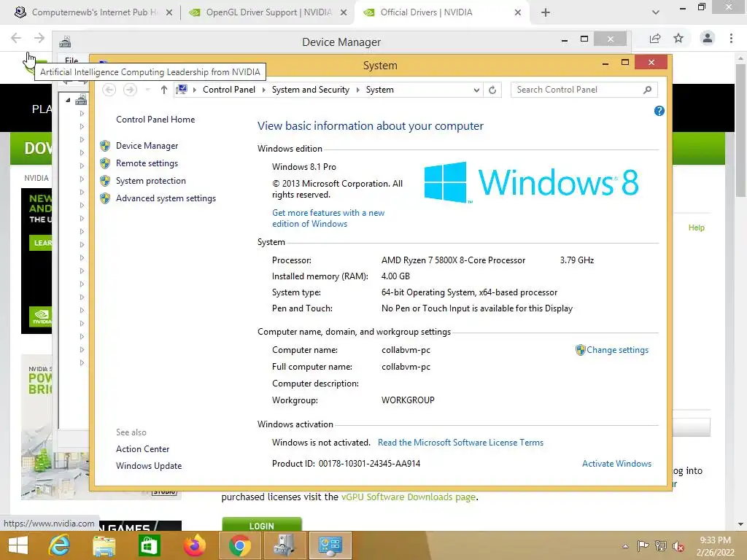This screenshot has height=560, width=747.
Task: Open File Explorer from taskbar
Action: tap(104, 545)
